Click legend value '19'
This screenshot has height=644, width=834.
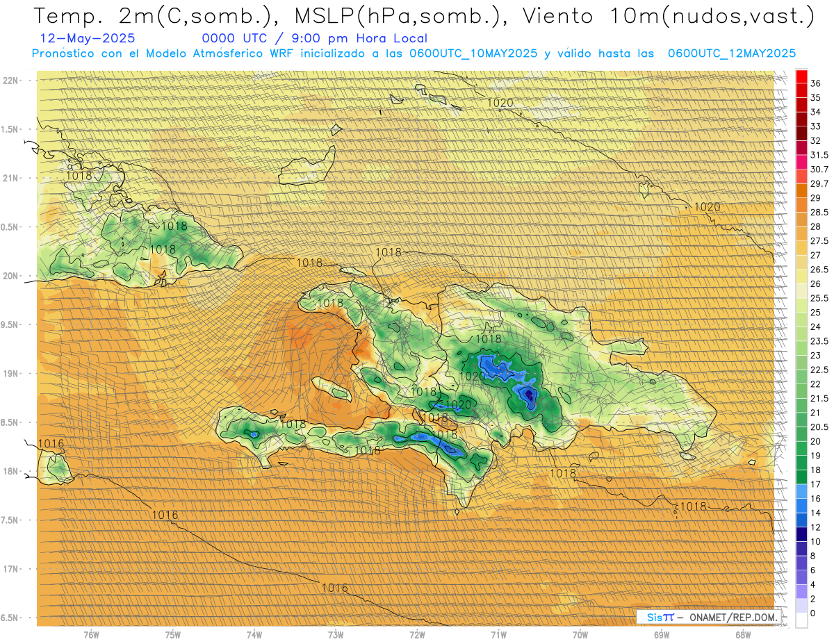(x=816, y=455)
